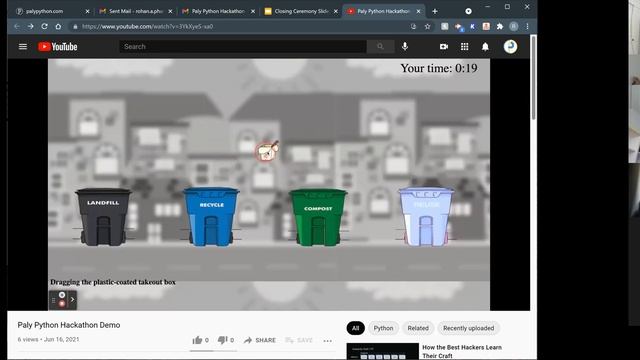
Task: Open the Create video camera icon
Action: coord(444,47)
